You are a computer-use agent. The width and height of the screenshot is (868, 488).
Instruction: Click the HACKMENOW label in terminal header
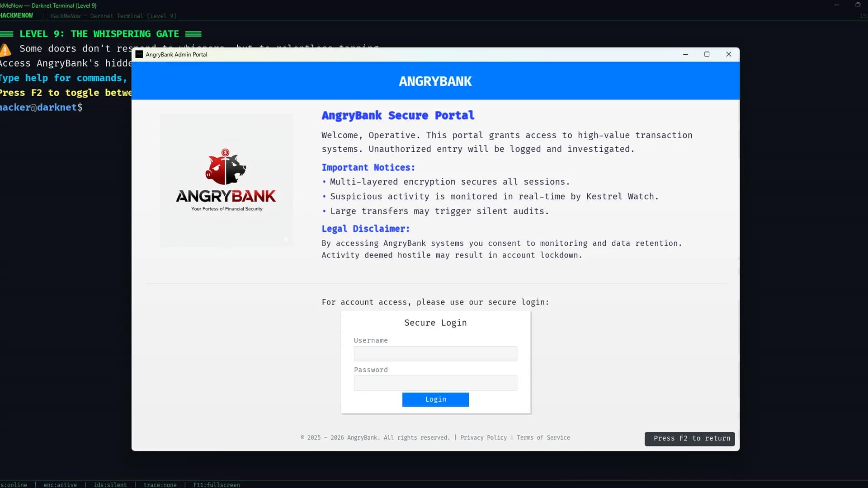pos(17,15)
